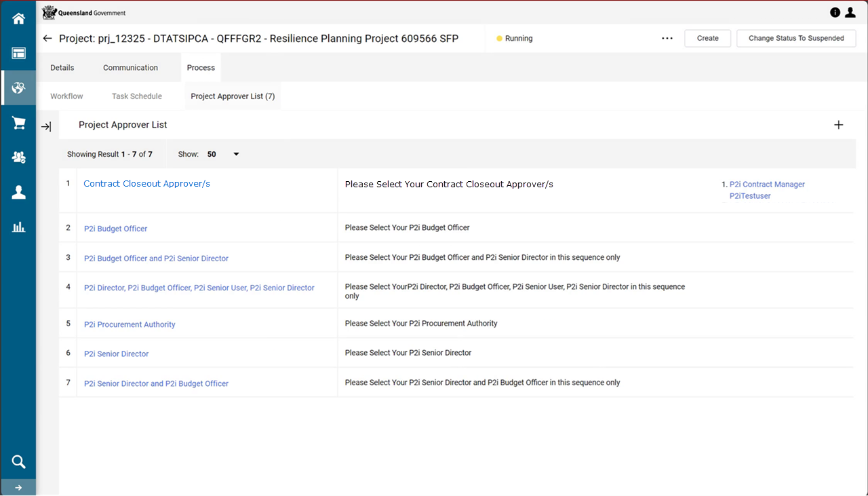Open the supplier group icon in sidebar
Image resolution: width=868 pixels, height=496 pixels.
click(x=18, y=157)
